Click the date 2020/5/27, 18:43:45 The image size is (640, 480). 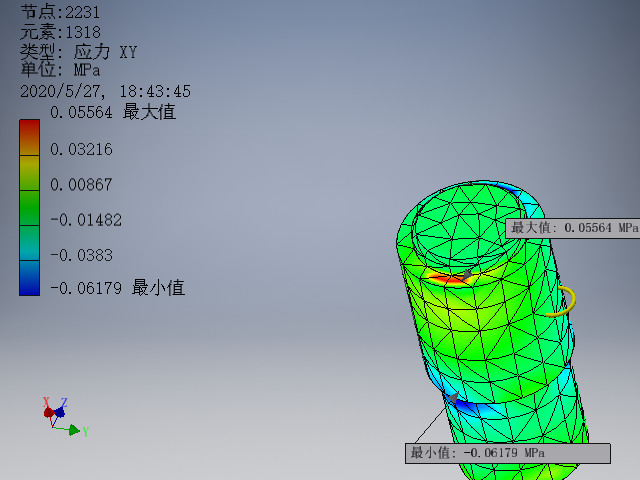[x=105, y=91]
